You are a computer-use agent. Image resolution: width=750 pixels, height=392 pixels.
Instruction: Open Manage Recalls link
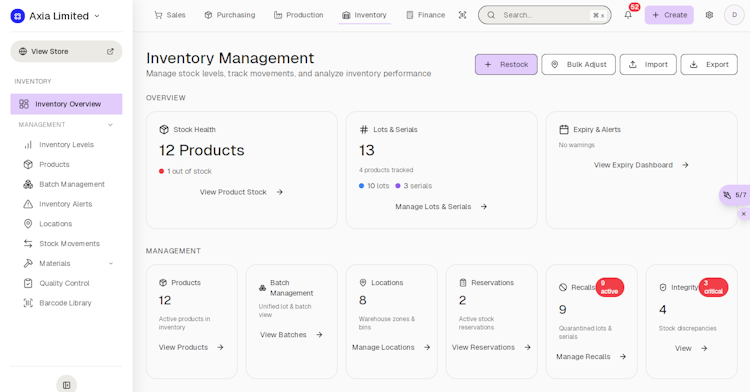point(591,357)
